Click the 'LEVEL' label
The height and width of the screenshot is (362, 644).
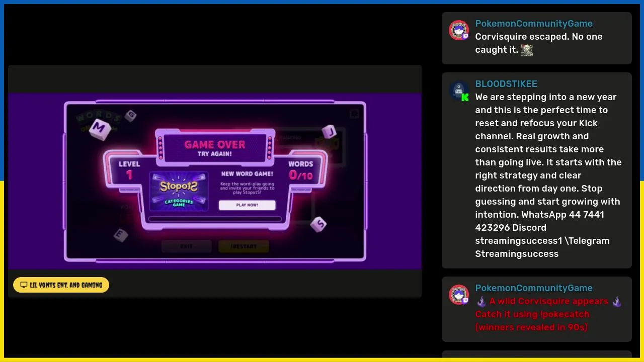tap(129, 164)
